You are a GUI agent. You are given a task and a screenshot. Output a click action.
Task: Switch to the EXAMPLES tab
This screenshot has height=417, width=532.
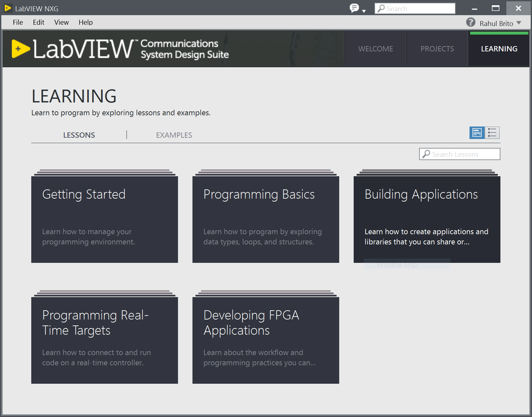click(x=174, y=135)
